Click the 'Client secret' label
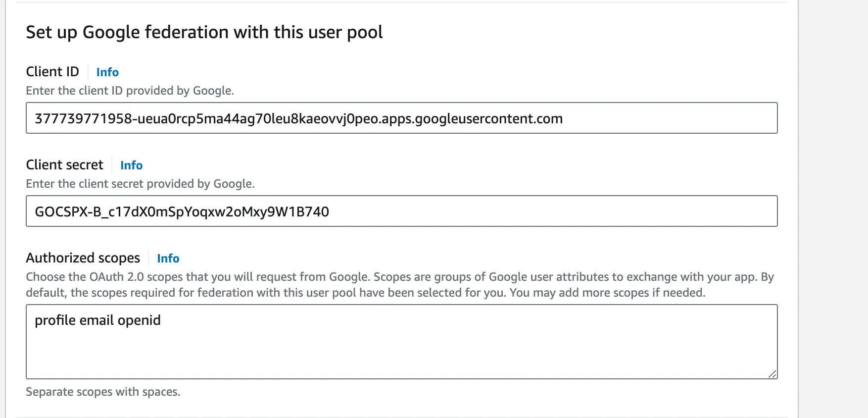Screen dimensions: 868x418 pyautogui.click(x=64, y=165)
